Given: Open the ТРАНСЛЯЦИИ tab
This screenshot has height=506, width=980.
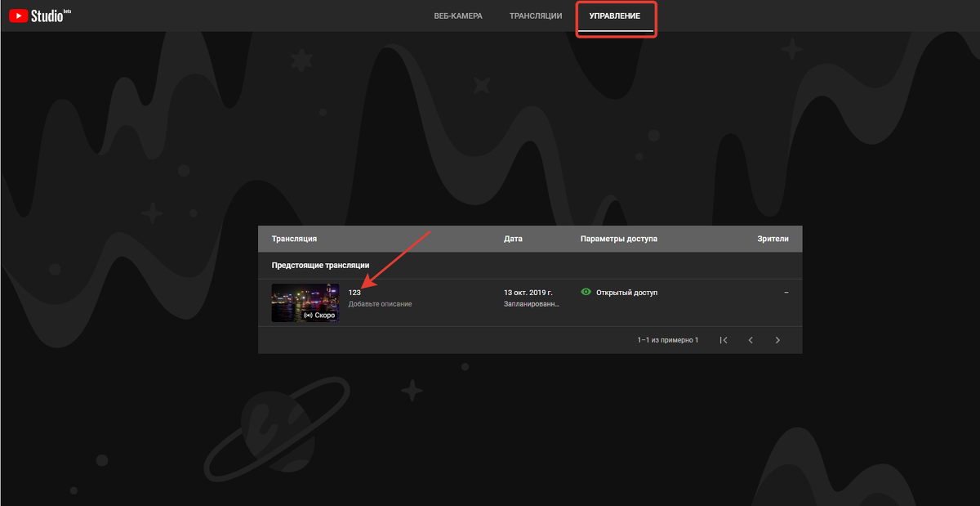Looking at the screenshot, I should click(x=536, y=16).
